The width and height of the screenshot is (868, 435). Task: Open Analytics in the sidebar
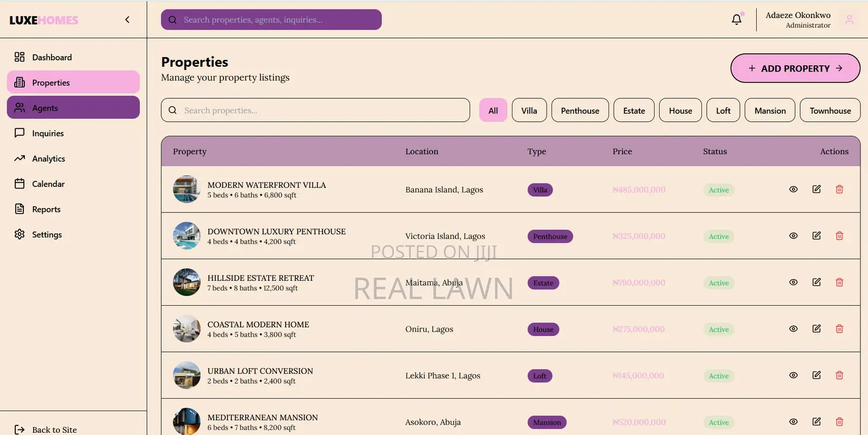73,159
